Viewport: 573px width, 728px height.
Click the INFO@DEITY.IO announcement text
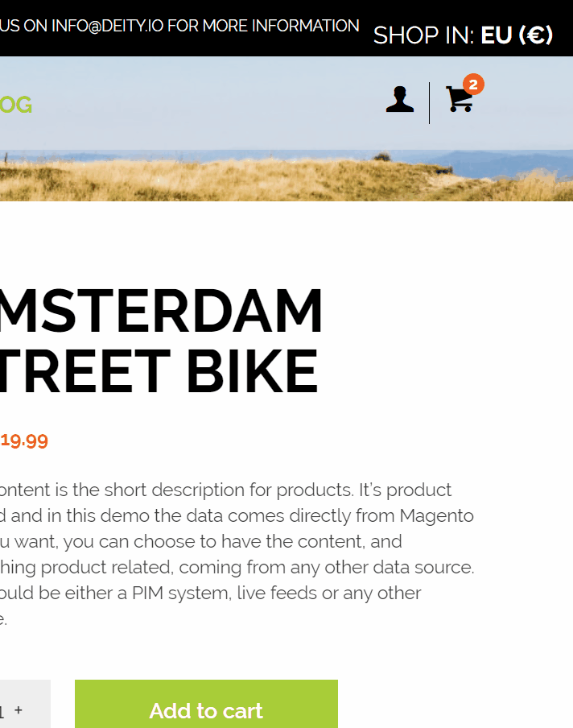click(179, 26)
